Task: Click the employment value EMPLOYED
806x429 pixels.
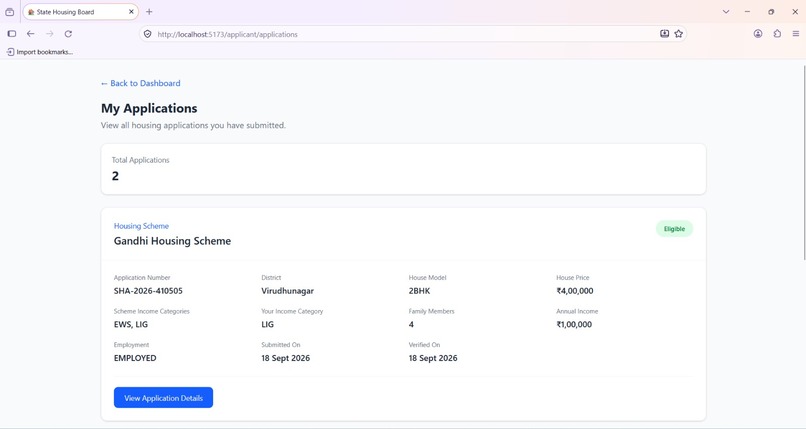Action: click(135, 358)
